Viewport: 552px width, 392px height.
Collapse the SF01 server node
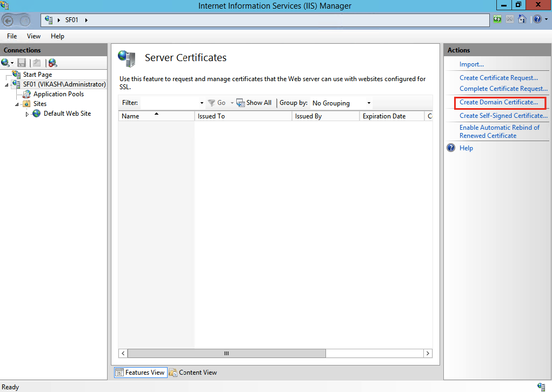click(6, 85)
